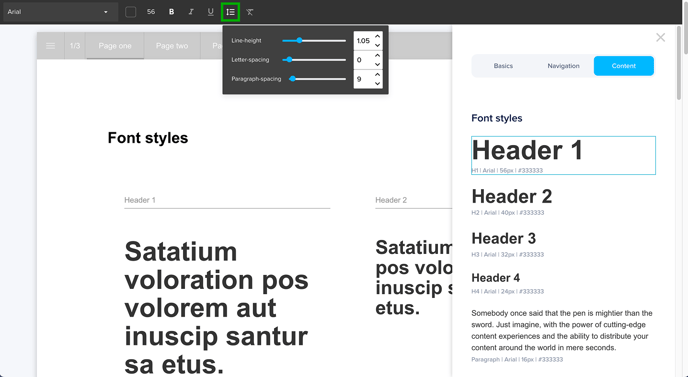This screenshot has width=688, height=377.
Task: Click the Header 2 column label on page
Action: (391, 200)
